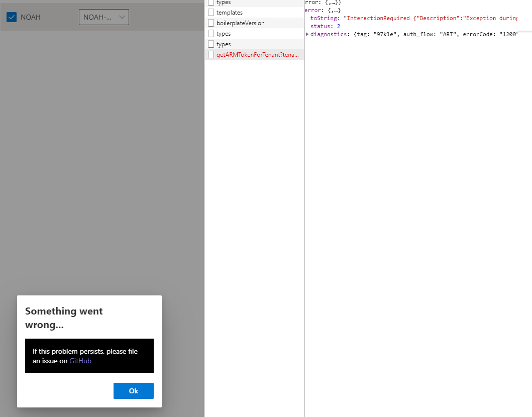The width and height of the screenshot is (532, 417).
Task: Dismiss the error dialog with Ok
Action: [x=133, y=391]
